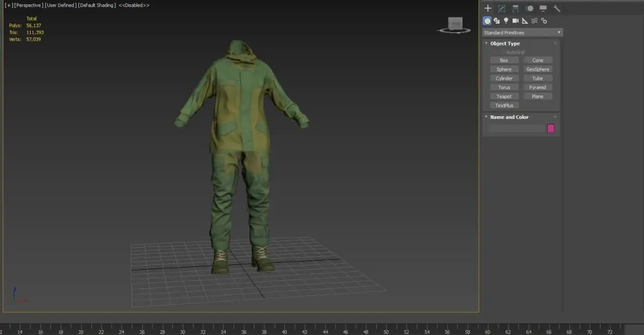Select the trousers of the model
The image size is (644, 335).
coord(239,198)
